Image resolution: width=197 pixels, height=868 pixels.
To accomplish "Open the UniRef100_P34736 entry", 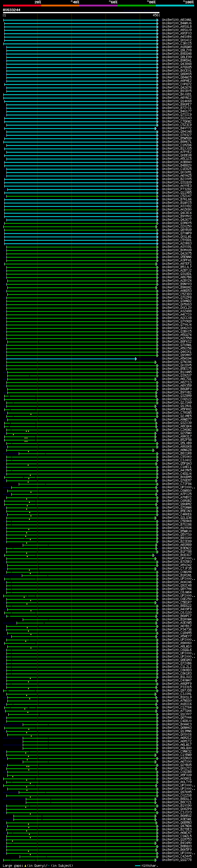I will pyautogui.click(x=176, y=630).
